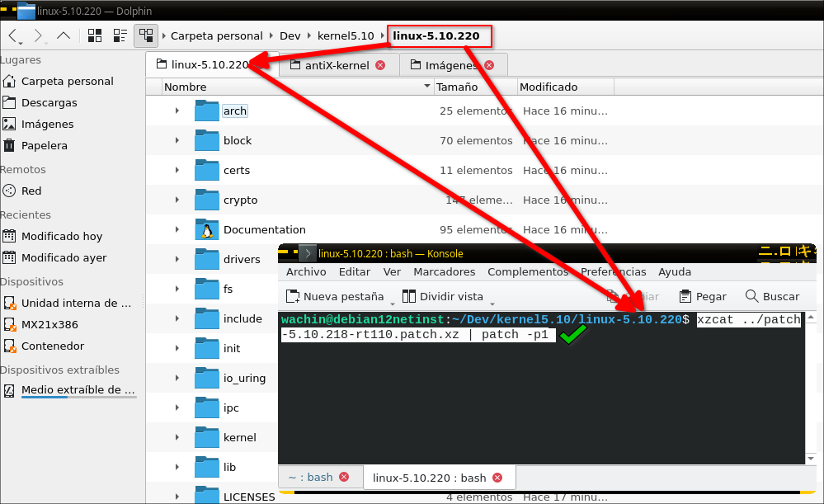Image resolution: width=824 pixels, height=504 pixels.
Task: Click Dividir vista in Konsole
Action: tap(442, 296)
